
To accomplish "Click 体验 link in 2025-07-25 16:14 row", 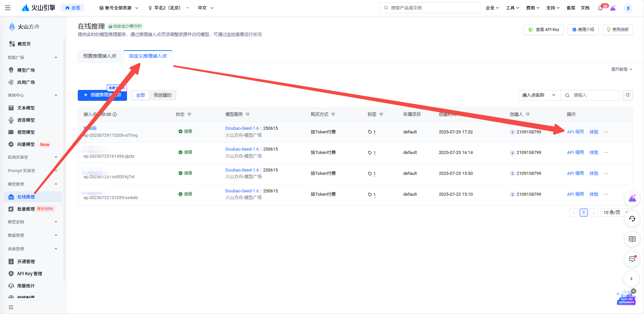I will (594, 153).
